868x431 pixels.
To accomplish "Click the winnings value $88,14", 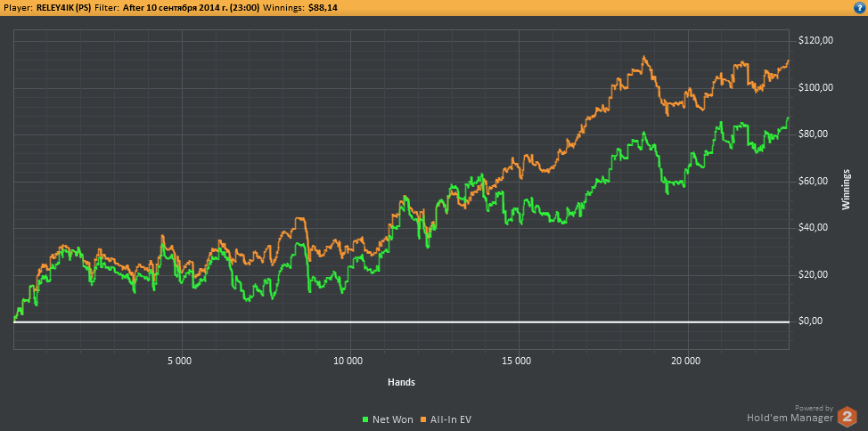I will 323,8.
